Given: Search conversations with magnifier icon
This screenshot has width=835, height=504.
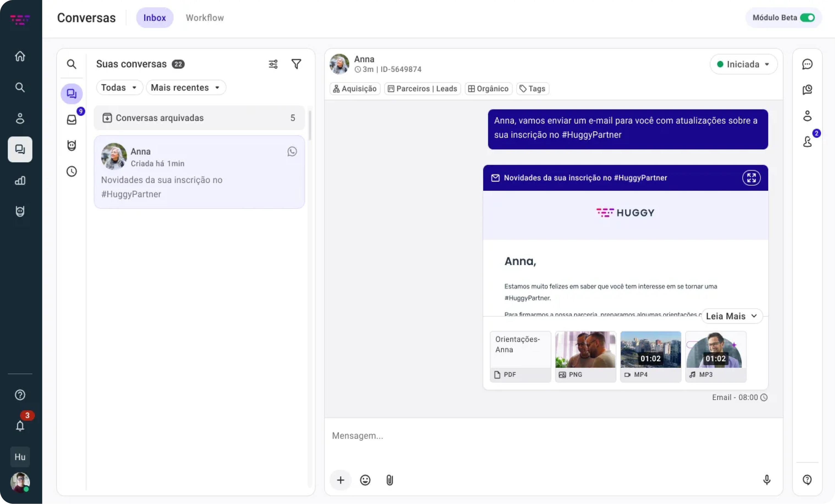Looking at the screenshot, I should 72,64.
